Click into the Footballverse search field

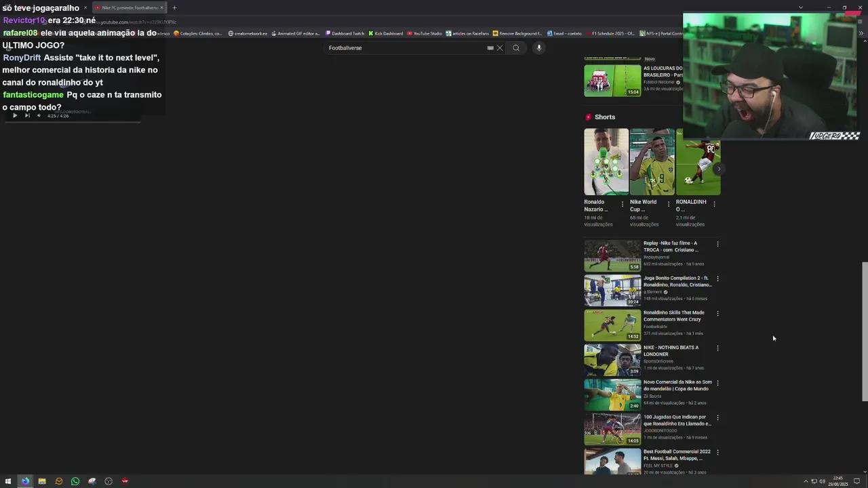(x=407, y=48)
